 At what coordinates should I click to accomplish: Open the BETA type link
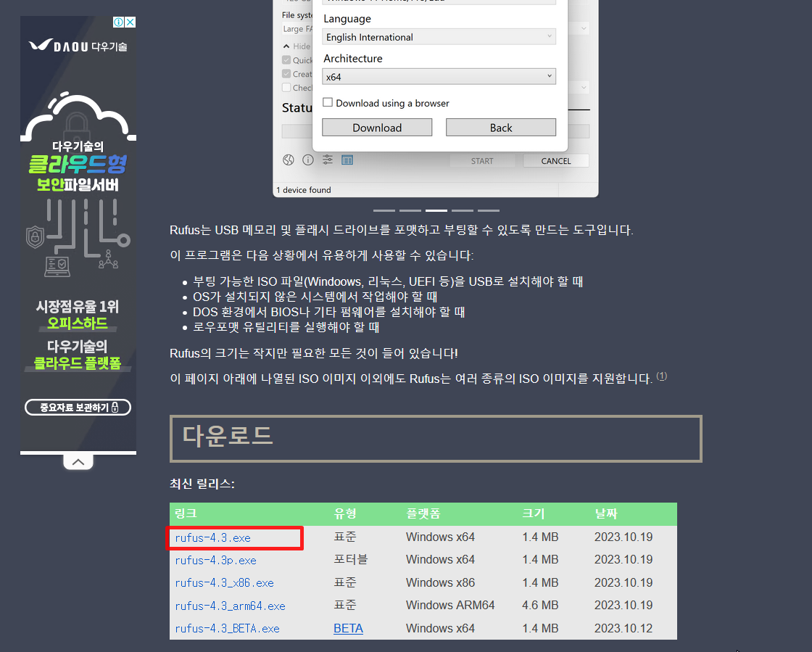coord(348,628)
